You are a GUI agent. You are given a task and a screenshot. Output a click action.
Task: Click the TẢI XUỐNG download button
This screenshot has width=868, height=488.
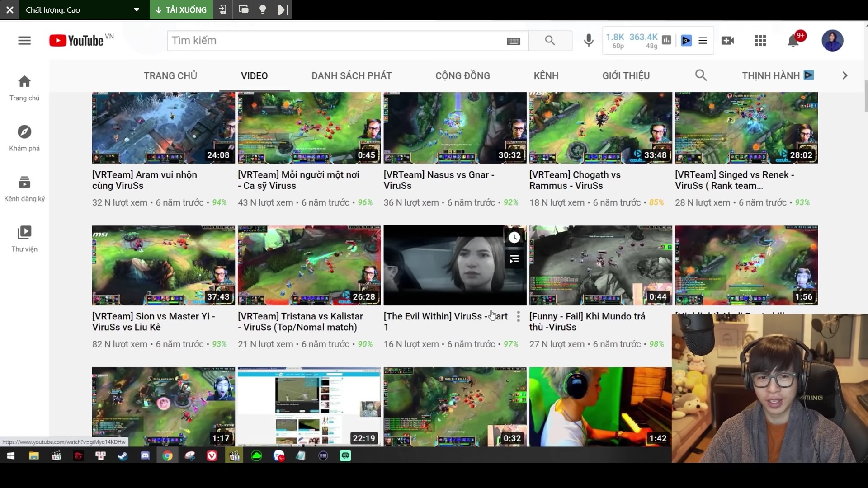point(180,9)
